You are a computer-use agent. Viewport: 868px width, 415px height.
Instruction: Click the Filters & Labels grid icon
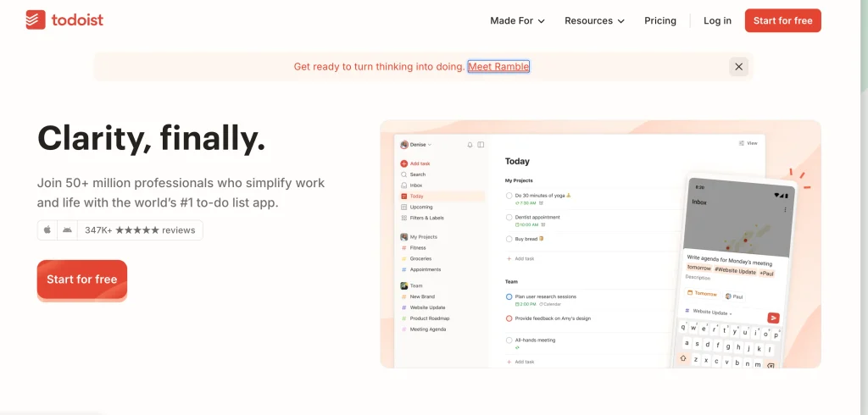404,218
